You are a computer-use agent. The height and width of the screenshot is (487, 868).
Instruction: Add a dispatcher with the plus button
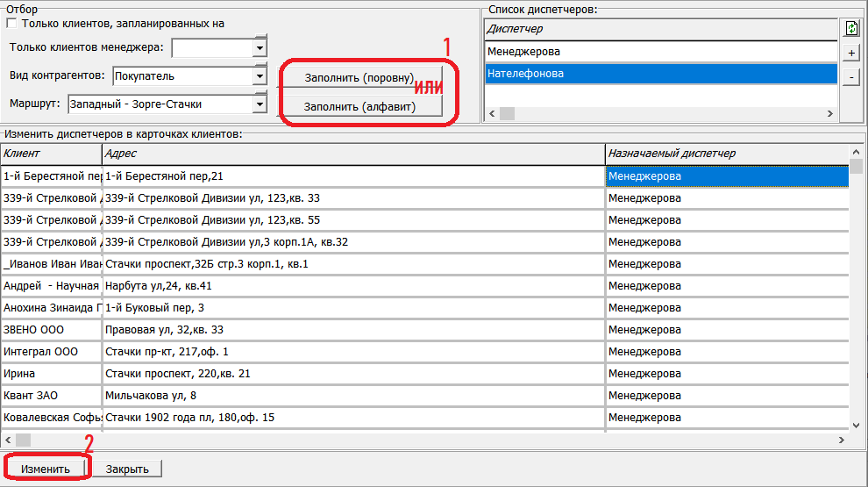[851, 54]
